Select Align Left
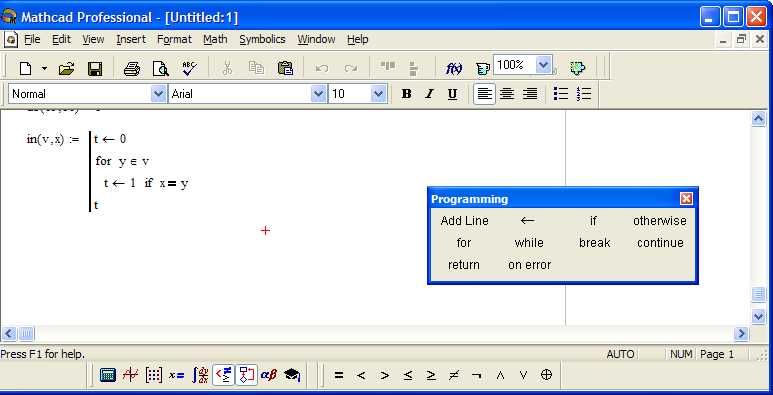Image resolution: width=773 pixels, height=395 pixels. 485,94
